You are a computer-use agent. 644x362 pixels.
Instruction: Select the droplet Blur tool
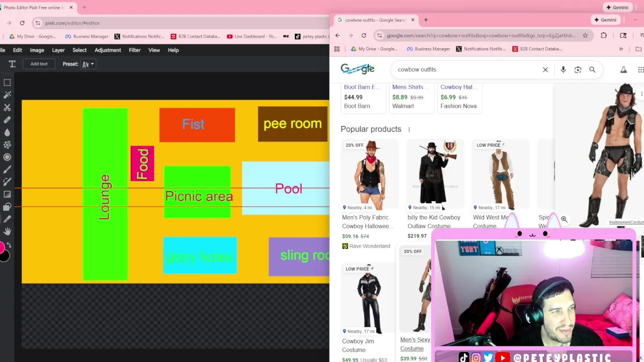coord(7,132)
